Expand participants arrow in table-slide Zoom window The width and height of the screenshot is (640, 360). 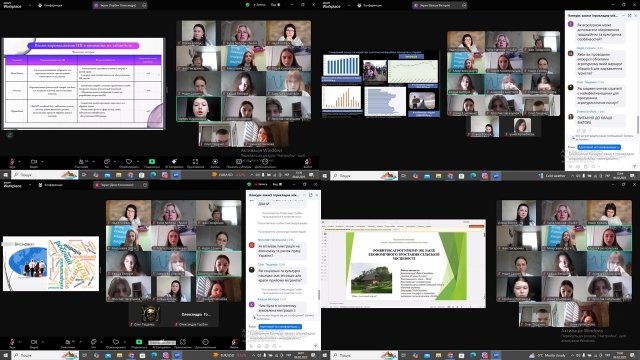pyautogui.click(x=93, y=161)
